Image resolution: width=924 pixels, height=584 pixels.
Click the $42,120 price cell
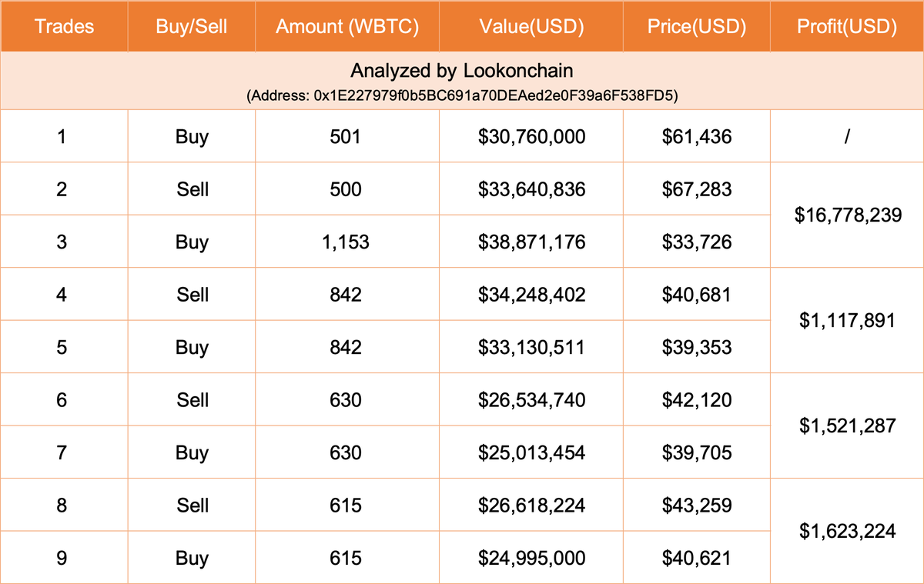pos(697,400)
